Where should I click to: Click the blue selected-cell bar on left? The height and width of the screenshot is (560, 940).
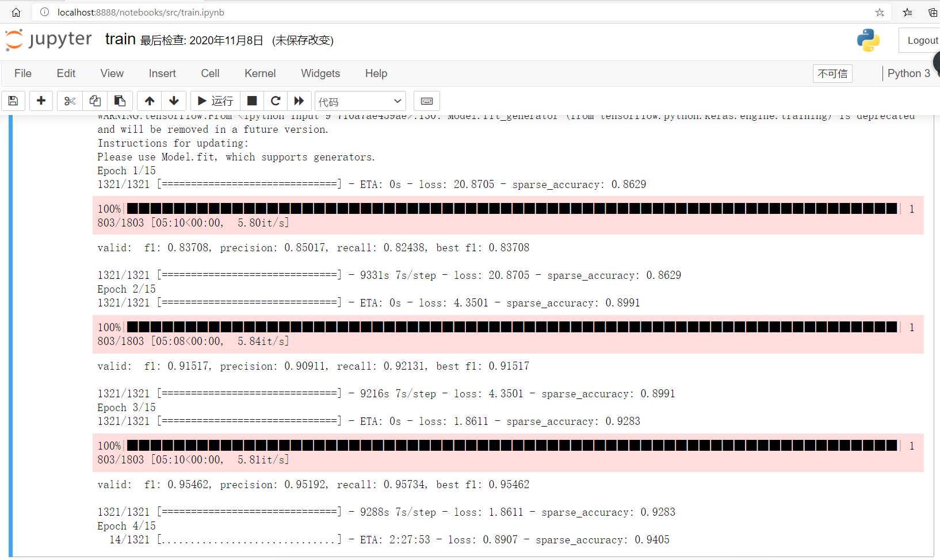pos(10,336)
